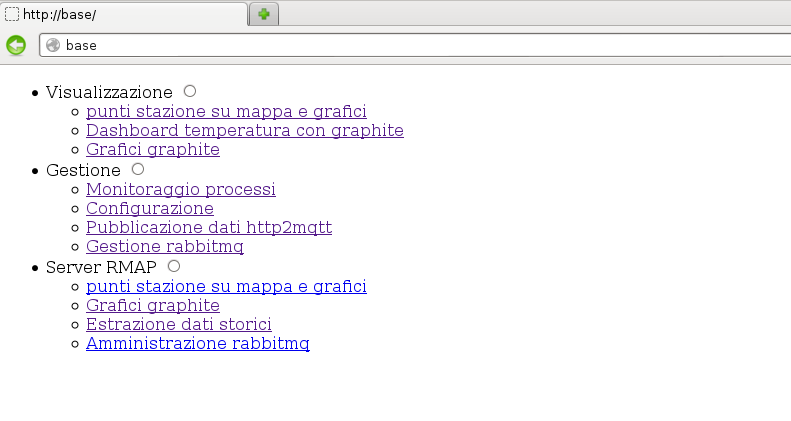Switch to the http://base/ tab
Screen dimensions: 791x421
tap(124, 14)
